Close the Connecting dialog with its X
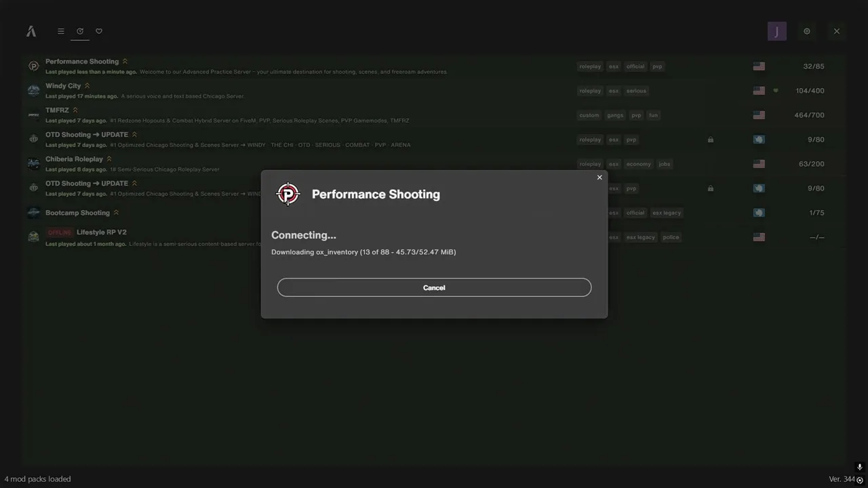 pos(599,178)
